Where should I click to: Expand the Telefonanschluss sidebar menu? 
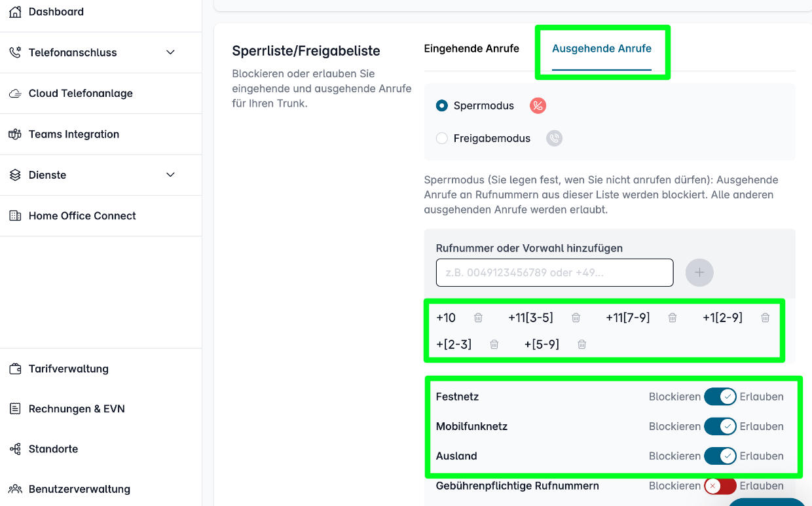point(101,52)
